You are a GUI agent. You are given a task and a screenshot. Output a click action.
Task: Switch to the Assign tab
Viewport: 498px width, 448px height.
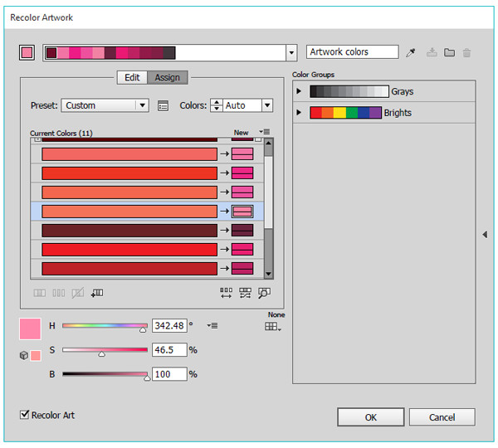(168, 77)
